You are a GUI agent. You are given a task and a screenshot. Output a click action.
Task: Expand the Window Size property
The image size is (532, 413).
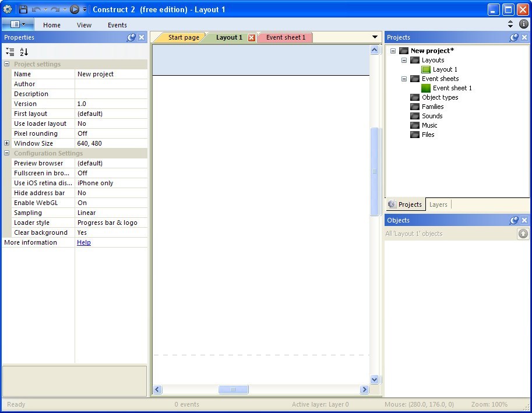(x=6, y=143)
